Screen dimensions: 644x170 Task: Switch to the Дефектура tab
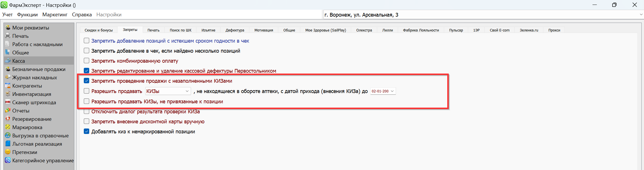click(234, 30)
